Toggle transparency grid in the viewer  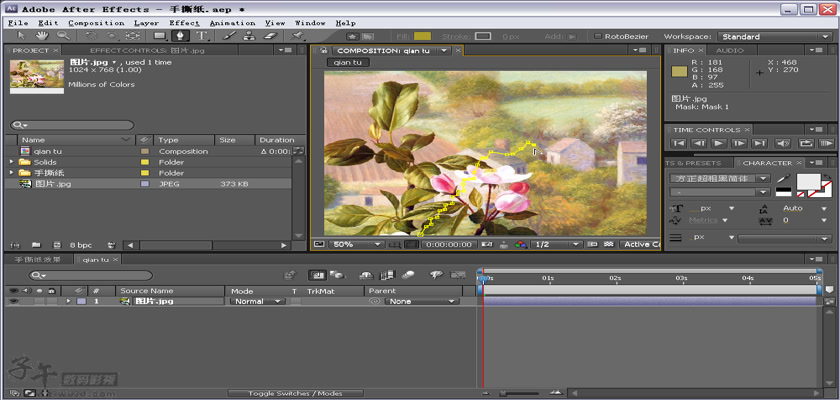pyautogui.click(x=608, y=245)
